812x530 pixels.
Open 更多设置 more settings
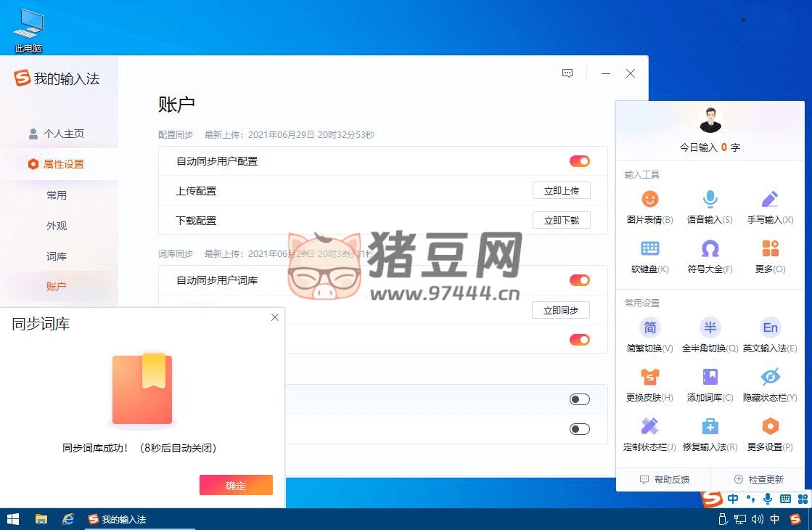click(x=770, y=434)
